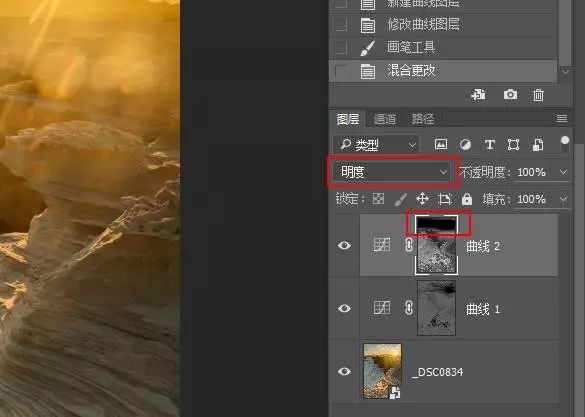The width and height of the screenshot is (585, 417).
Task: Prevent auto-nesting artboard lock icon
Action: (445, 199)
